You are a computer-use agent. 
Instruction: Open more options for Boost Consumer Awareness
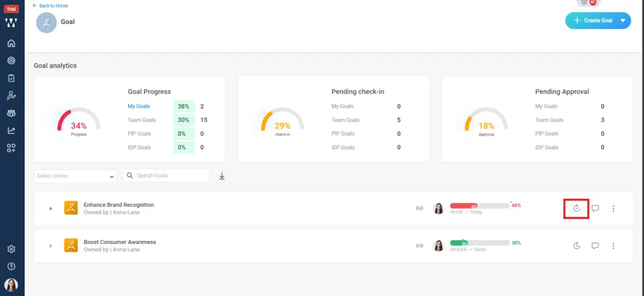coord(613,246)
